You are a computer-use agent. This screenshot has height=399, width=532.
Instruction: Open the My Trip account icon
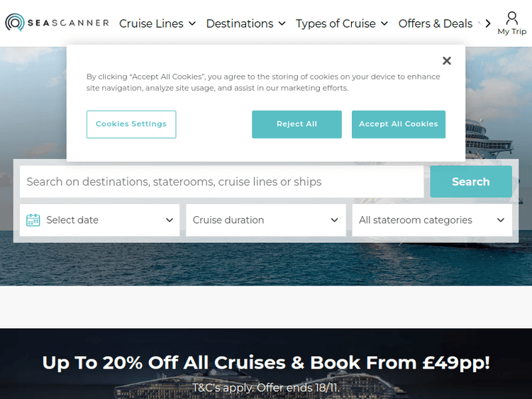[511, 23]
